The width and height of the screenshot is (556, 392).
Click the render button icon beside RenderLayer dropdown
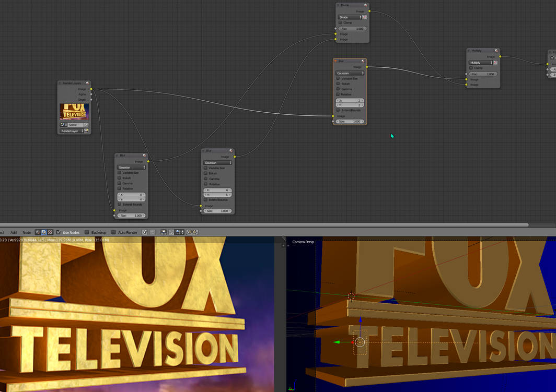click(86, 131)
